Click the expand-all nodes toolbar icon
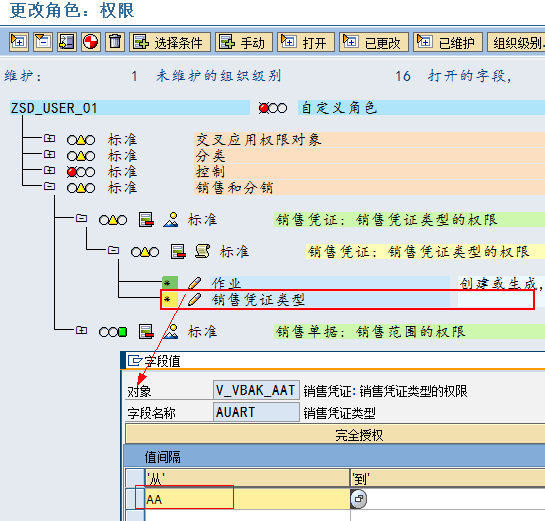 pos(19,42)
